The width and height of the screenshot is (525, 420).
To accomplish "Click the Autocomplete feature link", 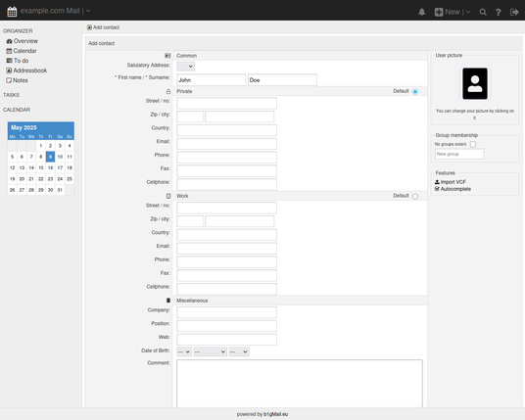I will point(455,189).
